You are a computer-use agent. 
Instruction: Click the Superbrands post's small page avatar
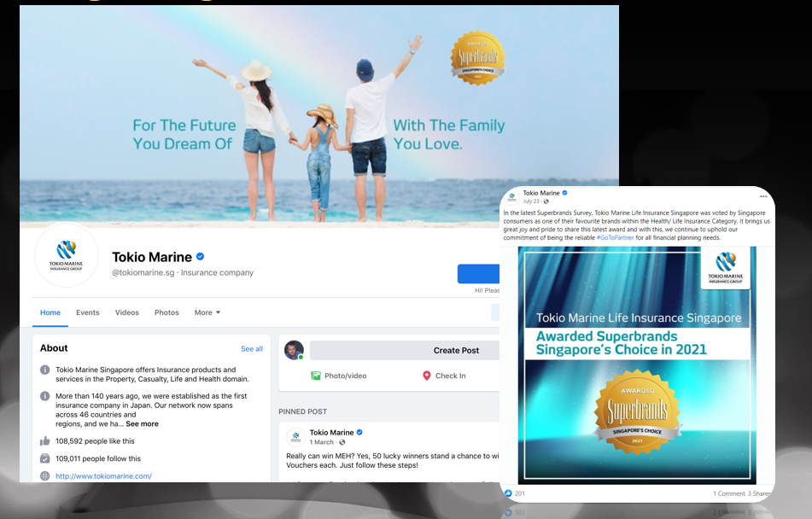(x=512, y=197)
